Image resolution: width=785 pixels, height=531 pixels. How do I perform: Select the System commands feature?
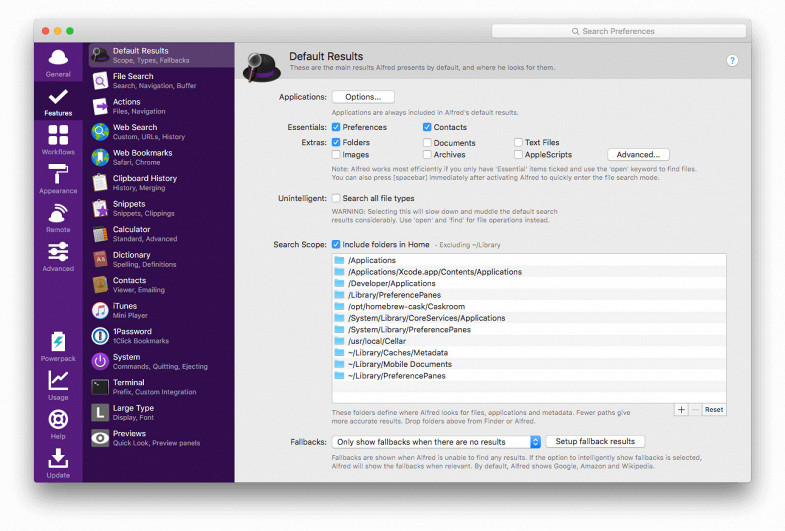pyautogui.click(x=161, y=361)
